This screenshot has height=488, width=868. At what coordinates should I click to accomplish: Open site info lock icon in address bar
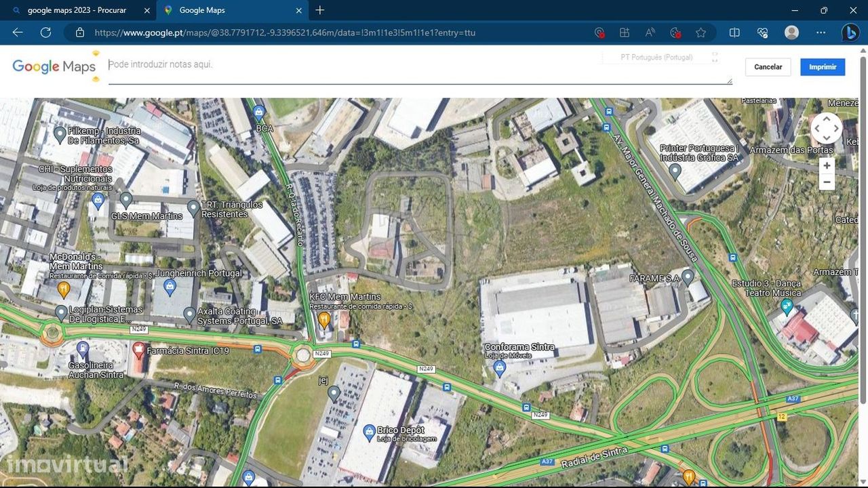coord(80,33)
